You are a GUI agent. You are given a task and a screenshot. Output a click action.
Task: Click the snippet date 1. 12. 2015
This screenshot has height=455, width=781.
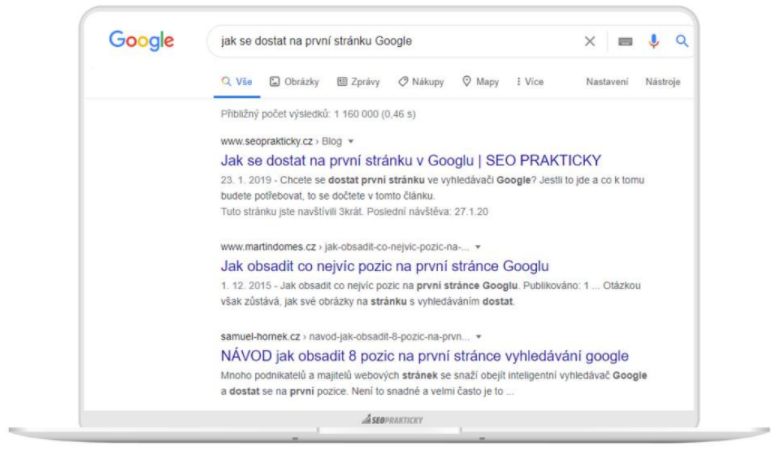pos(246,286)
